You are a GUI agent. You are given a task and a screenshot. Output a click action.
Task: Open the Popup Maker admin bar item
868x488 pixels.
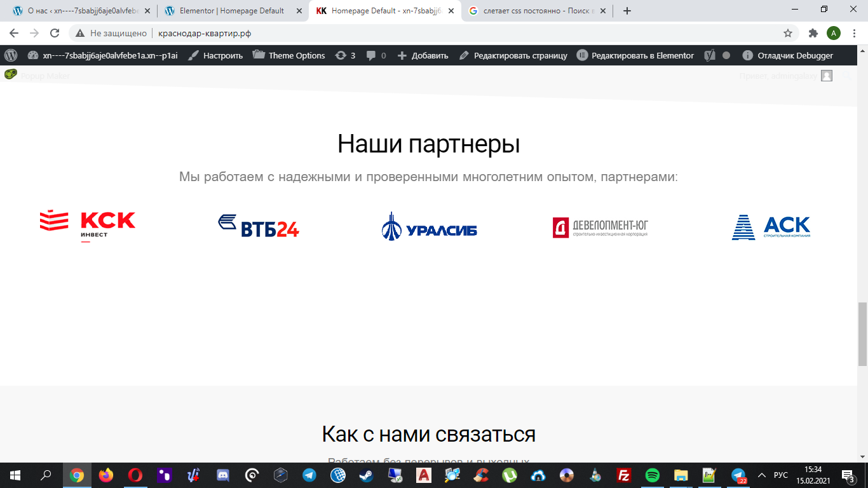tap(37, 76)
